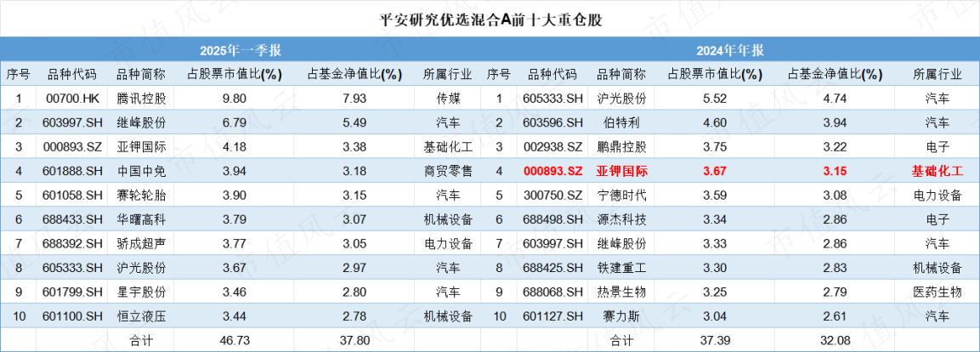Click the 3.79 cell for 华曙高科
The image size is (980, 352).
pyautogui.click(x=235, y=219)
